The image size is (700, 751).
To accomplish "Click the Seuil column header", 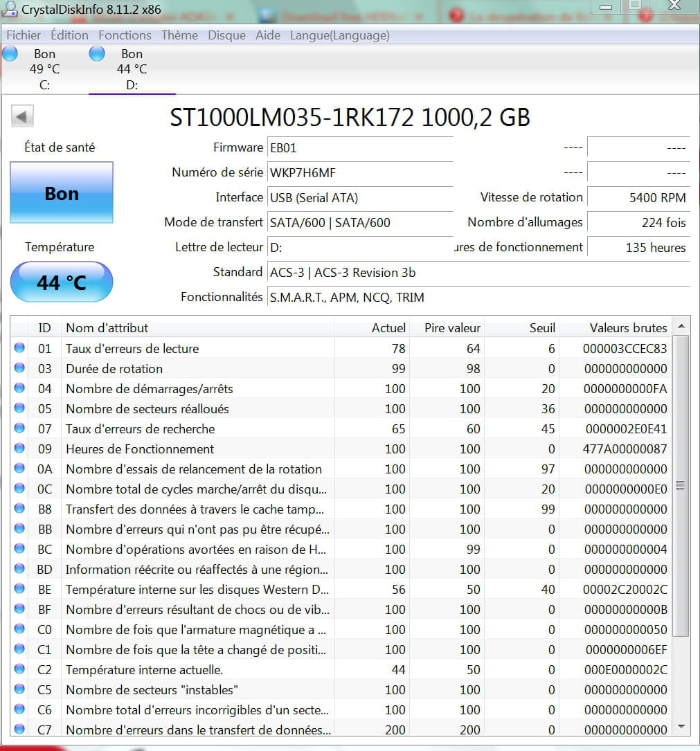I will (x=521, y=328).
